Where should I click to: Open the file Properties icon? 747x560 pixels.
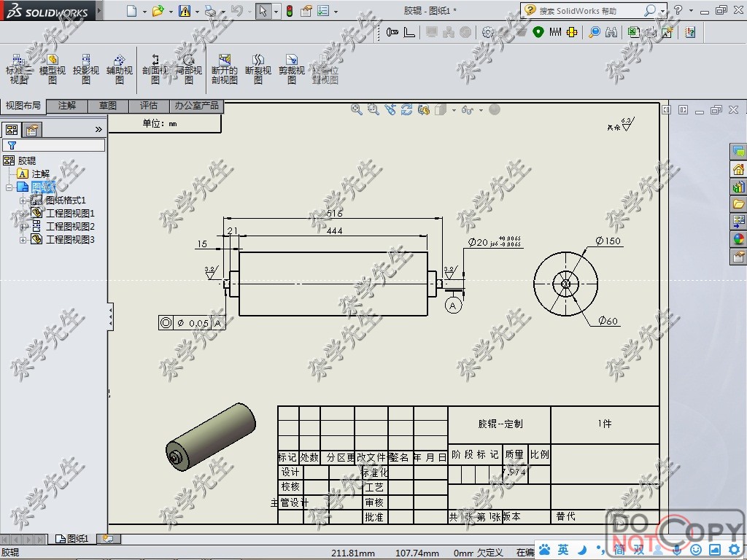tap(307, 11)
